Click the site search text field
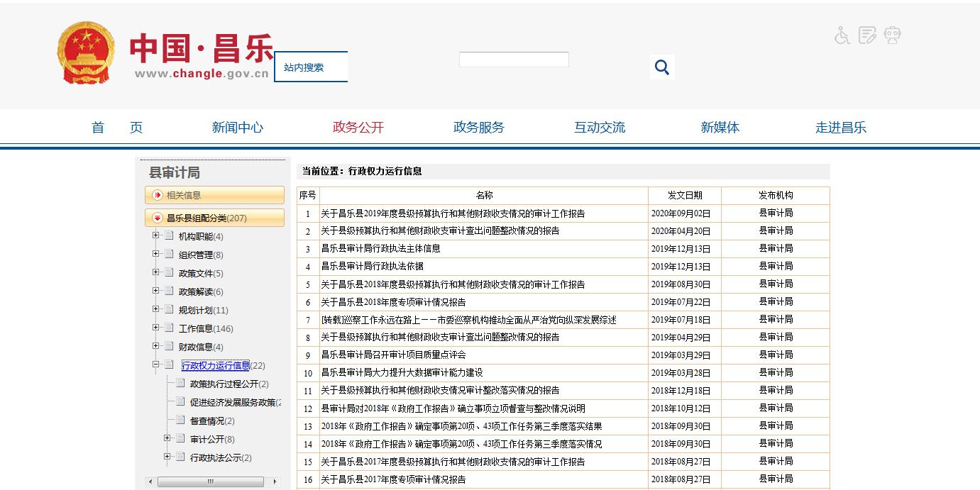 [x=514, y=60]
